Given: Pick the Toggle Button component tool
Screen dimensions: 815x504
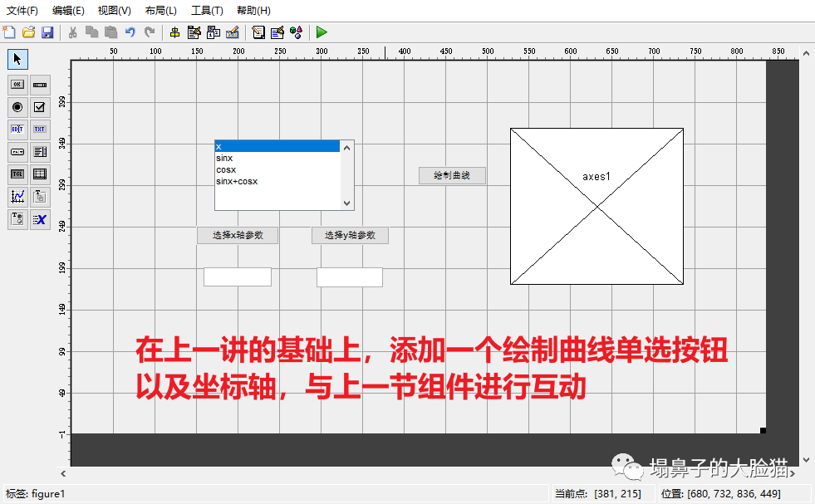Looking at the screenshot, I should pos(17,174).
